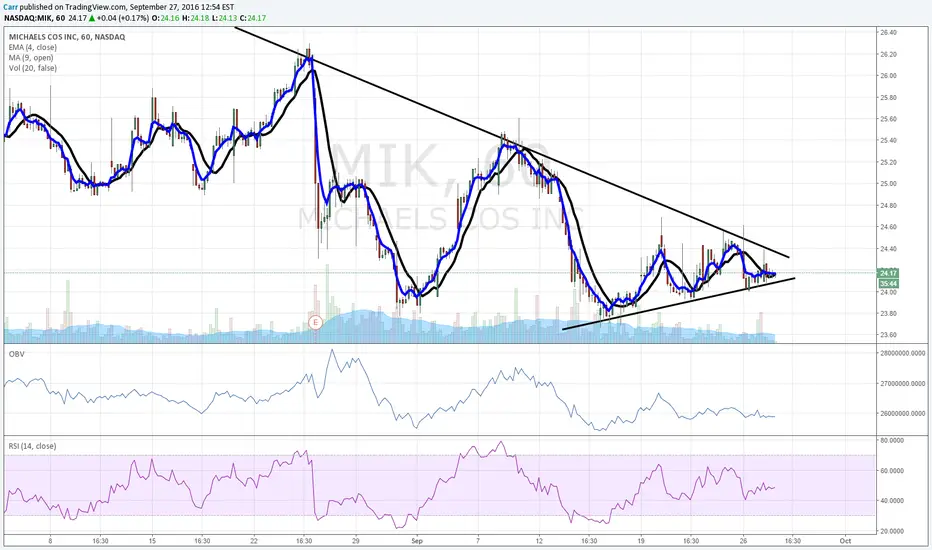This screenshot has width=932, height=550.
Task: Click the '26' date on time axis
Action: coord(742,541)
